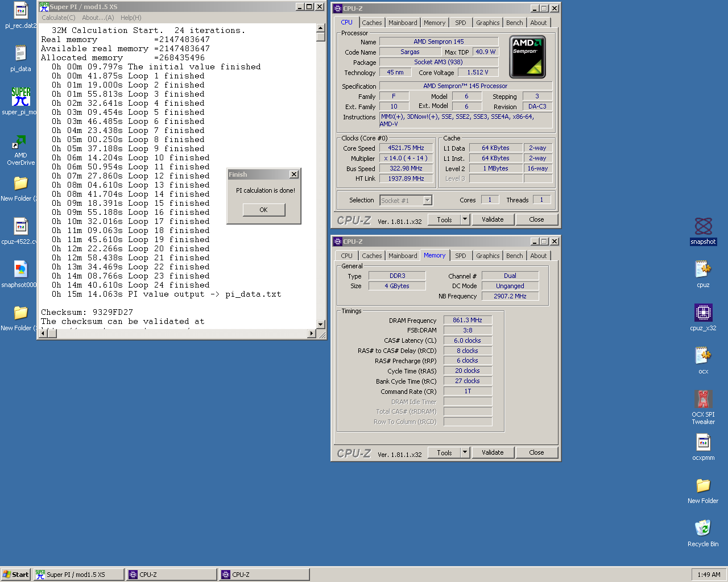Click the Loop 24 finished line
This screenshot has height=582, width=728.
pos(131,285)
